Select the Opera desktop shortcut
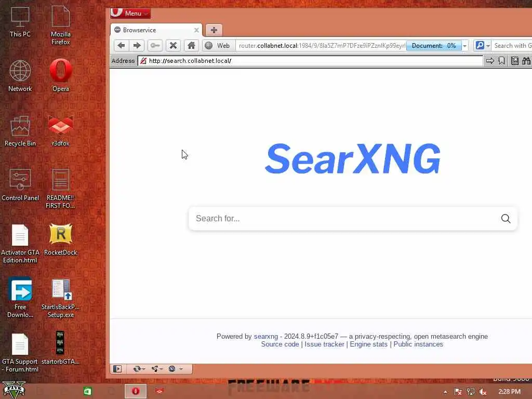This screenshot has height=399, width=532. point(60,76)
